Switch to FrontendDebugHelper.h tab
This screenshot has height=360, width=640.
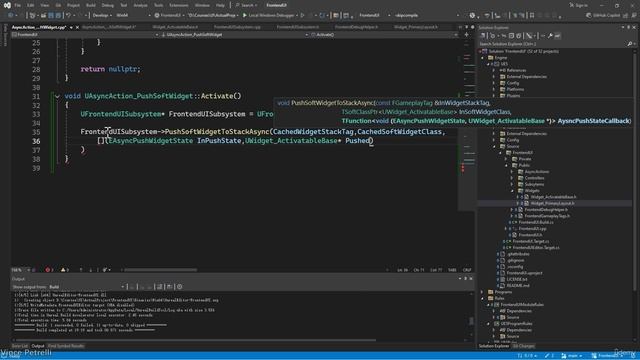click(356, 27)
